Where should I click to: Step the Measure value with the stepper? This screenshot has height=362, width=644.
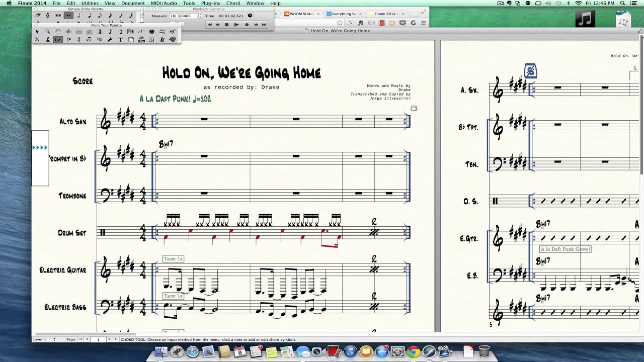[x=200, y=16]
